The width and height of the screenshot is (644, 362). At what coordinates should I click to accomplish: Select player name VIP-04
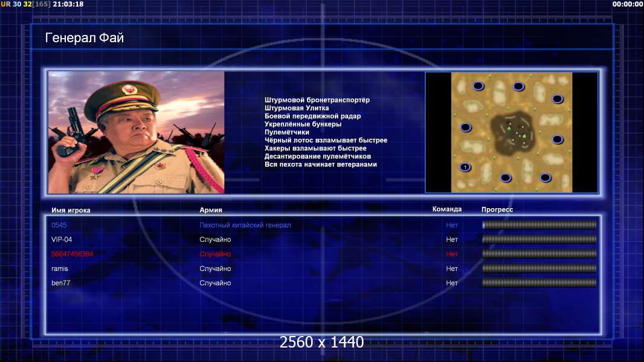click(62, 240)
